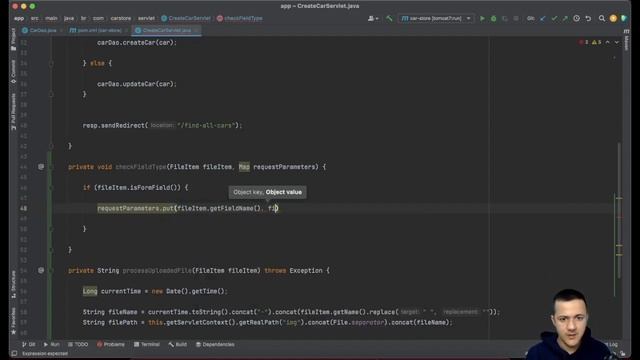Start debugging with the green bug icon

(x=493, y=18)
